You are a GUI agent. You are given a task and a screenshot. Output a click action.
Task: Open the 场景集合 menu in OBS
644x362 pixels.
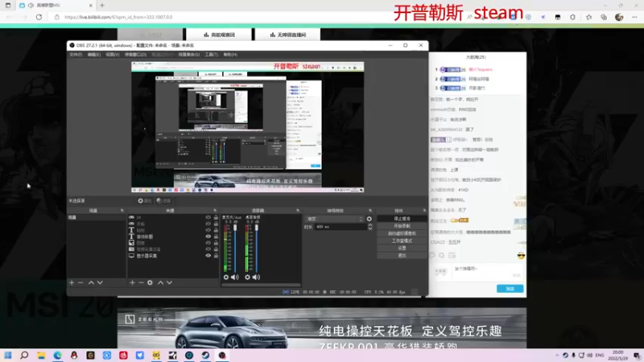point(189,54)
